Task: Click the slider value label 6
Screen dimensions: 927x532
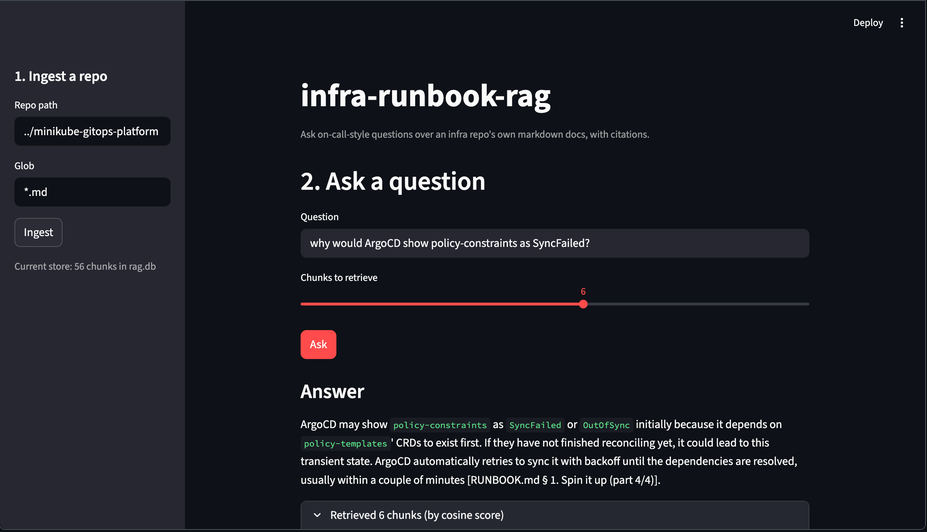Action: point(583,291)
